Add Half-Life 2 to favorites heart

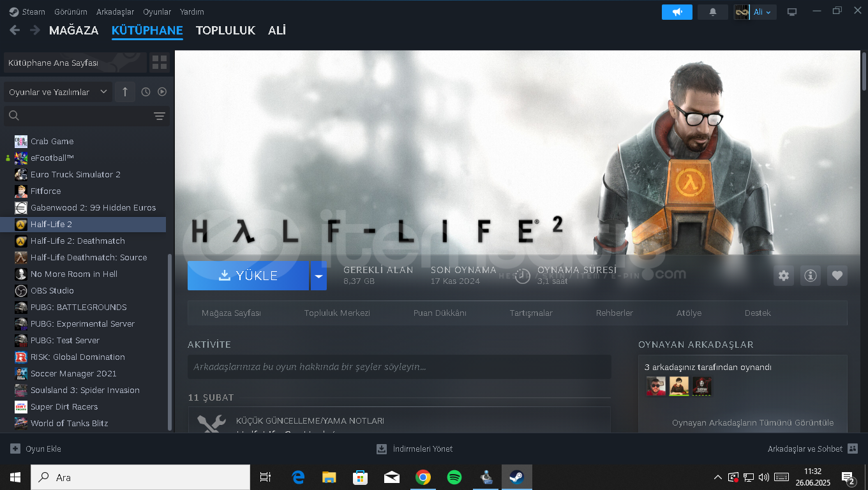click(837, 276)
